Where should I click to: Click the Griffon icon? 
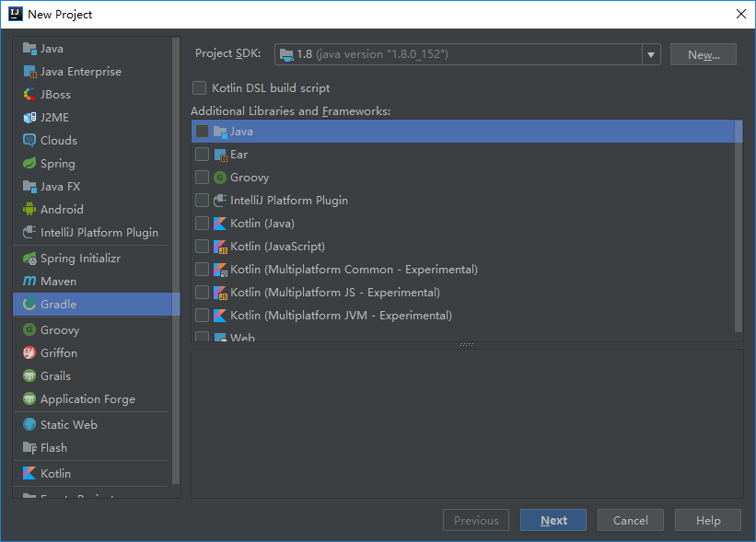pyautogui.click(x=29, y=353)
